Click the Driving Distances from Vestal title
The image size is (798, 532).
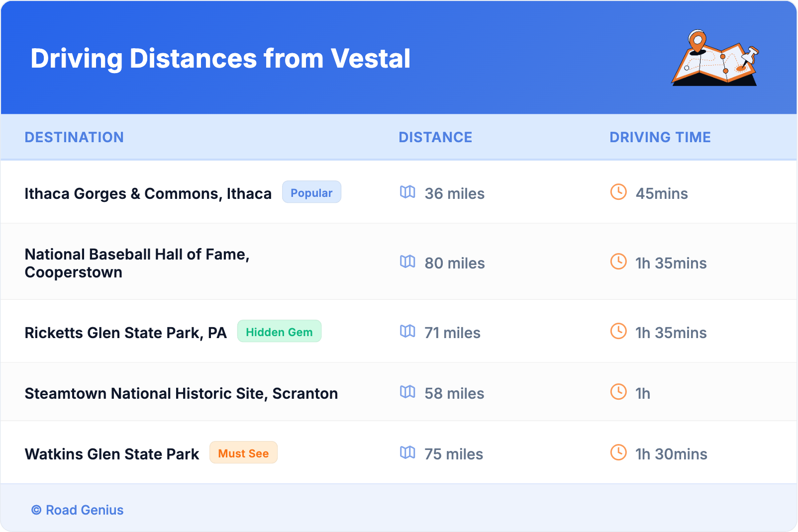[x=220, y=59]
